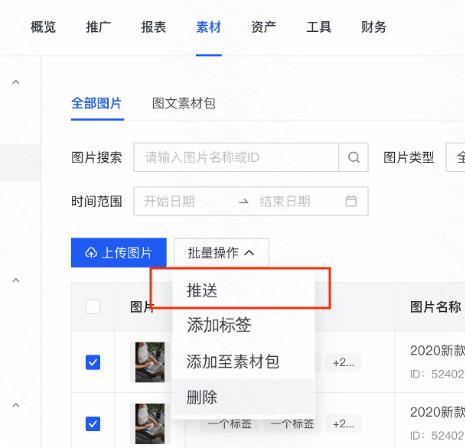465x448 pixels.
Task: Select the 素材 top tab
Action: (x=209, y=27)
